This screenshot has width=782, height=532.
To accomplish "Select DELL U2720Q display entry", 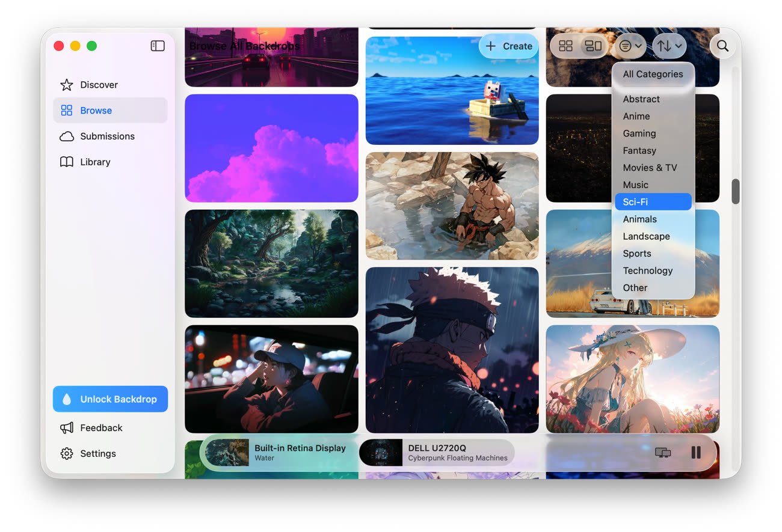I will pyautogui.click(x=437, y=453).
